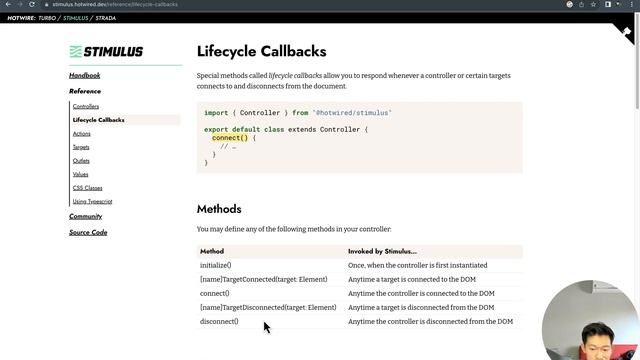This screenshot has height=360, width=640.
Task: Go to the CSS Classes reference page
Action: pos(87,188)
